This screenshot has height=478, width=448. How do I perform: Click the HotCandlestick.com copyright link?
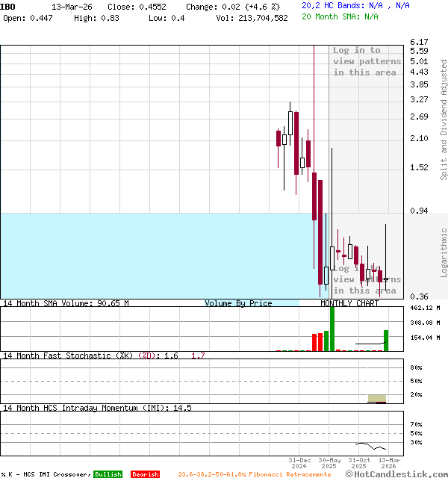click(397, 474)
